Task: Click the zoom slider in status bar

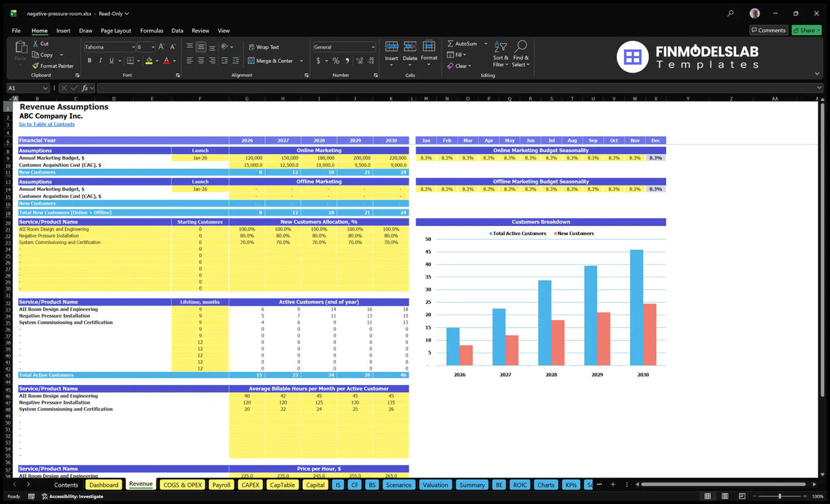Action: coord(780,496)
